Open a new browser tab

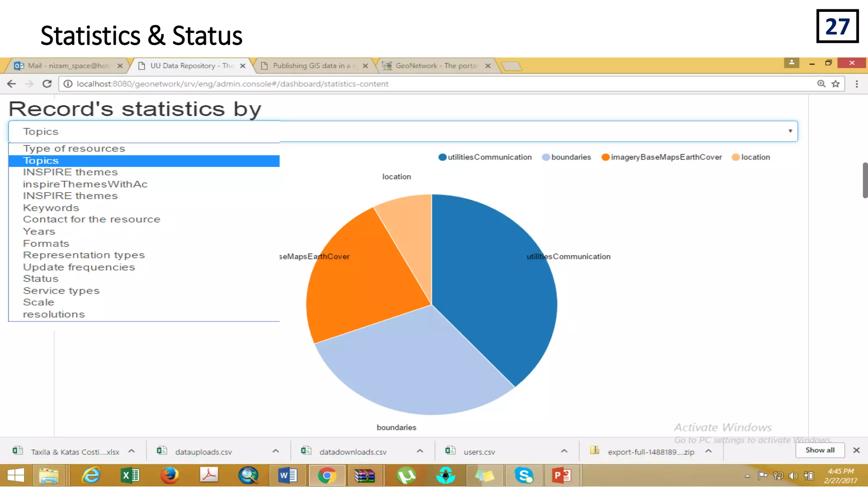point(511,66)
